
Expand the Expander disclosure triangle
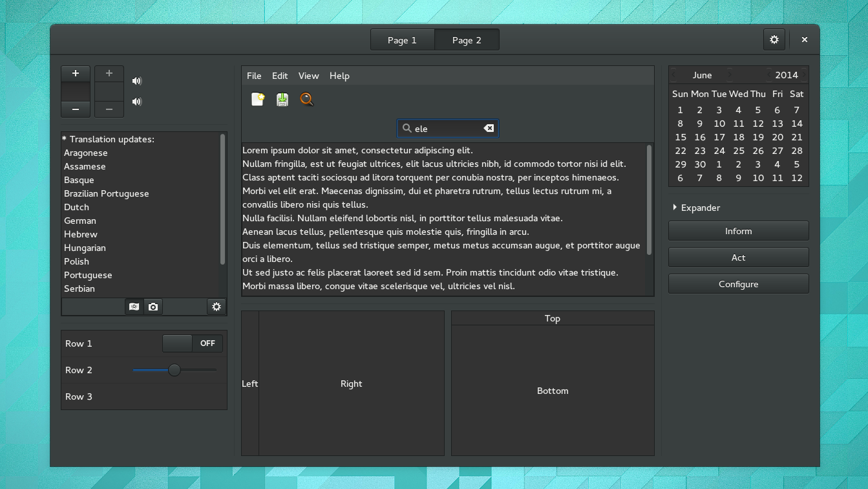(x=675, y=208)
